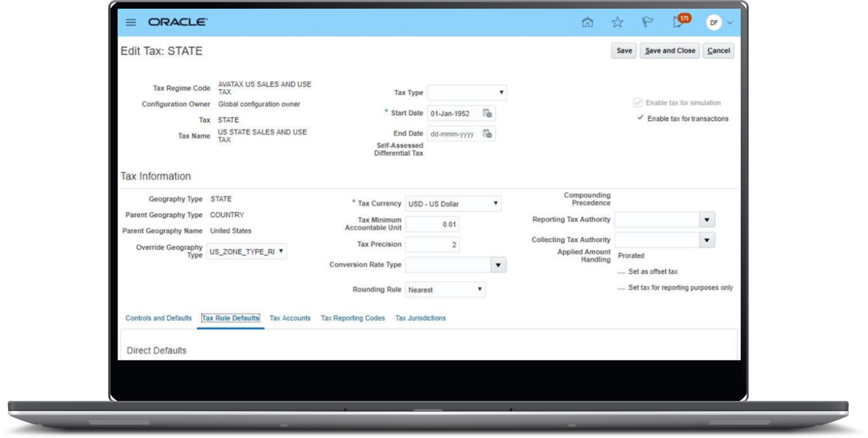Open the Tax Currency dropdown
The width and height of the screenshot is (868, 438).
[496, 204]
